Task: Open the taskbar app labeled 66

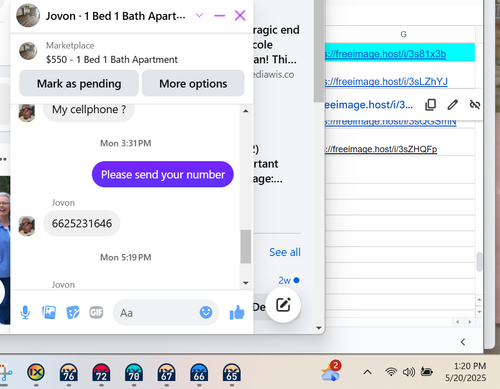Action: tap(199, 372)
